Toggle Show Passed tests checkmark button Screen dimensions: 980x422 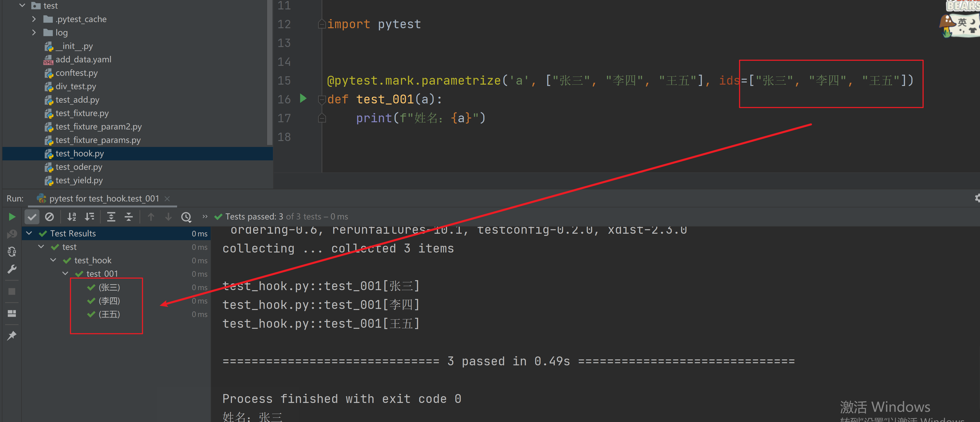pos(32,217)
